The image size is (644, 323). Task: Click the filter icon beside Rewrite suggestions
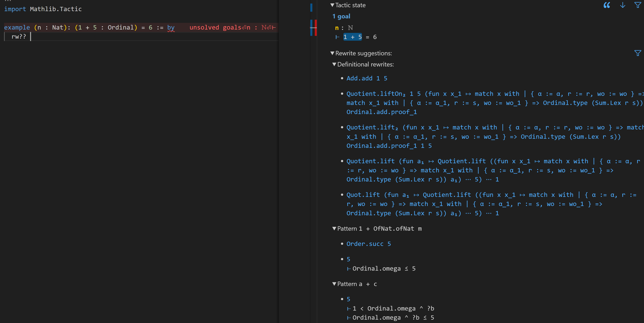coord(637,53)
